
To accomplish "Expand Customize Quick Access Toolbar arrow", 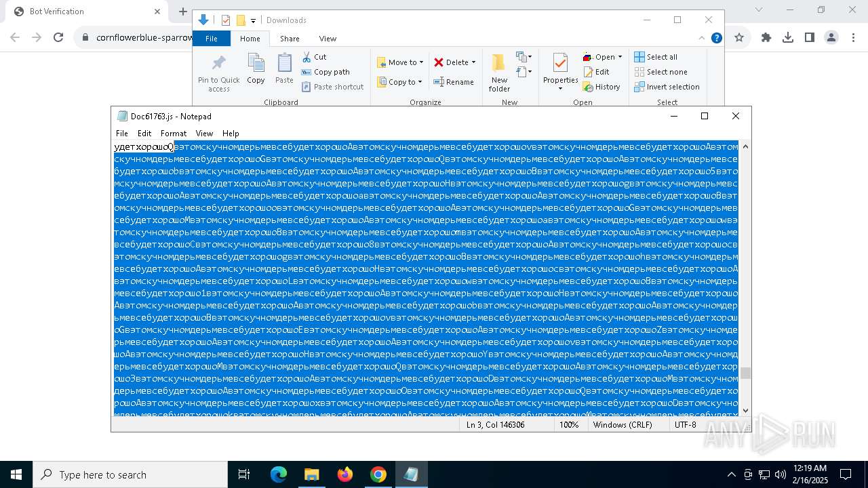I will [x=253, y=21].
